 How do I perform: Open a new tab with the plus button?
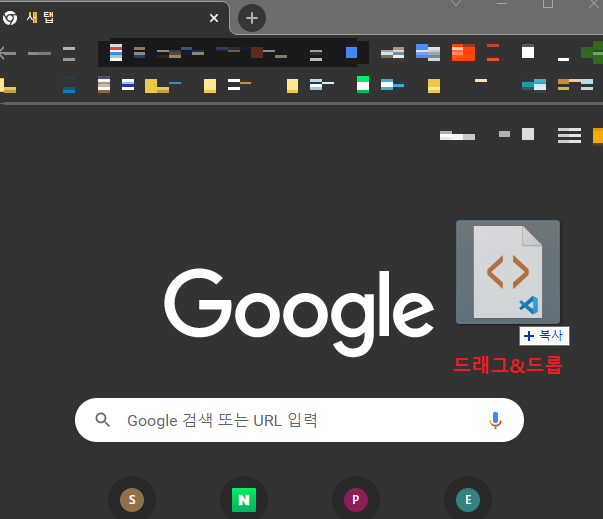tap(252, 18)
